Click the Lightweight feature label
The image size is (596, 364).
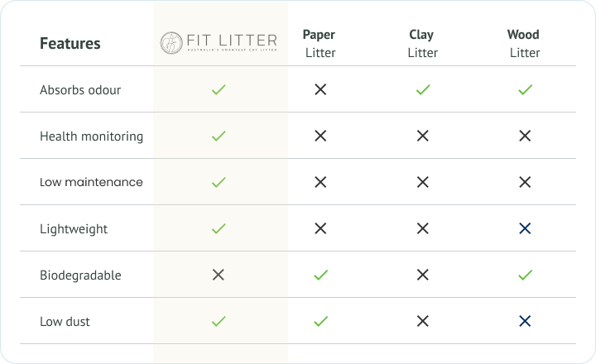pos(74,228)
